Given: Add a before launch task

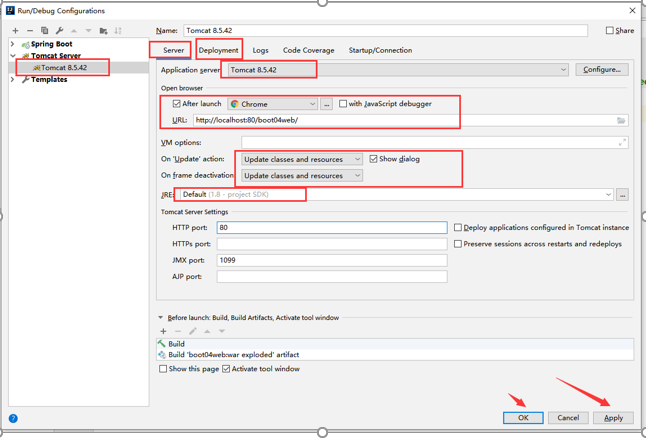Looking at the screenshot, I should click(x=163, y=331).
